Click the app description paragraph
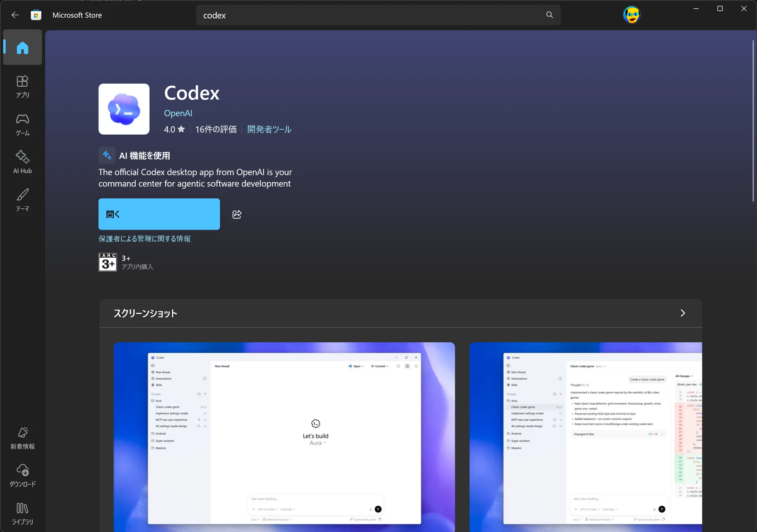The width and height of the screenshot is (757, 532). 195,178
